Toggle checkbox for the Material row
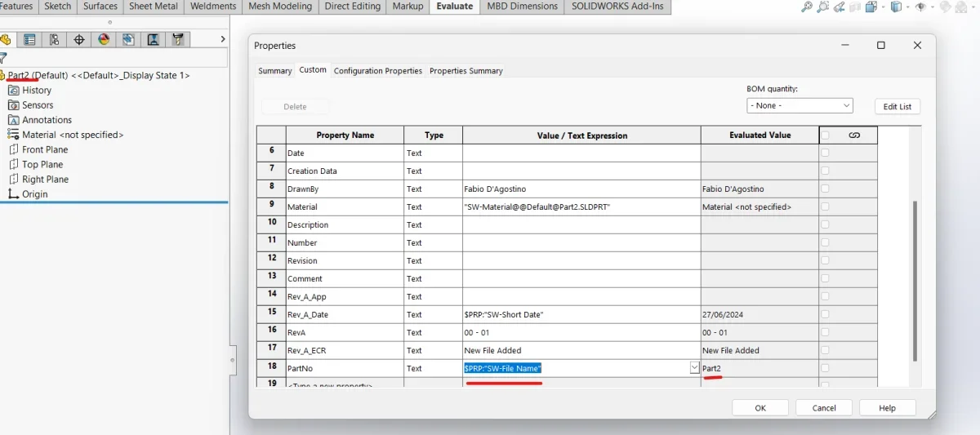The image size is (980, 435). [x=825, y=206]
